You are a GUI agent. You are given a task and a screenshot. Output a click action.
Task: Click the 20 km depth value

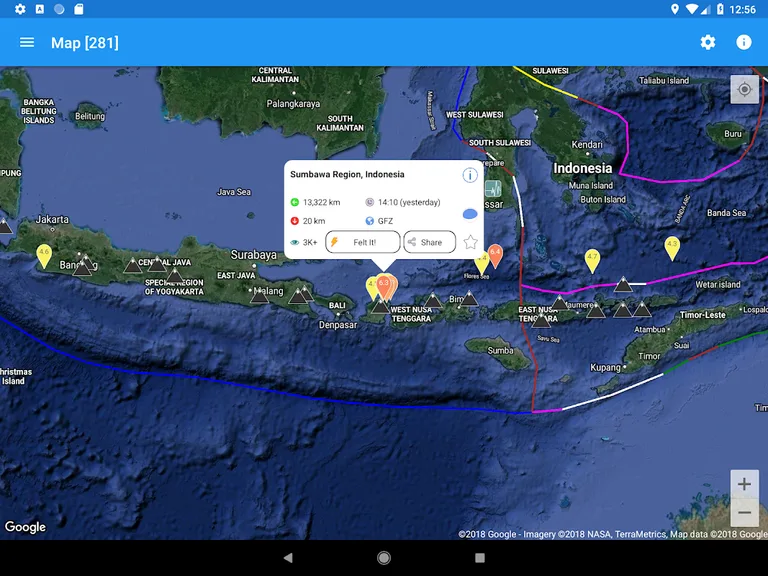point(314,221)
